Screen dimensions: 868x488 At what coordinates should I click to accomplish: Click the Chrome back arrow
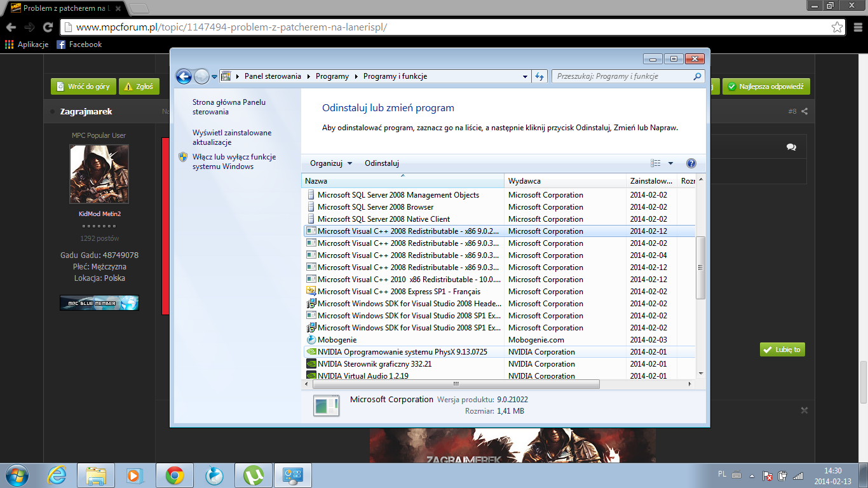(11, 27)
